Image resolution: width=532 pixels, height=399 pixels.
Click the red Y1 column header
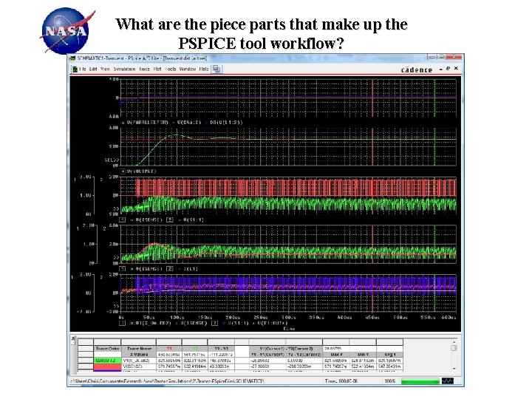(169, 349)
